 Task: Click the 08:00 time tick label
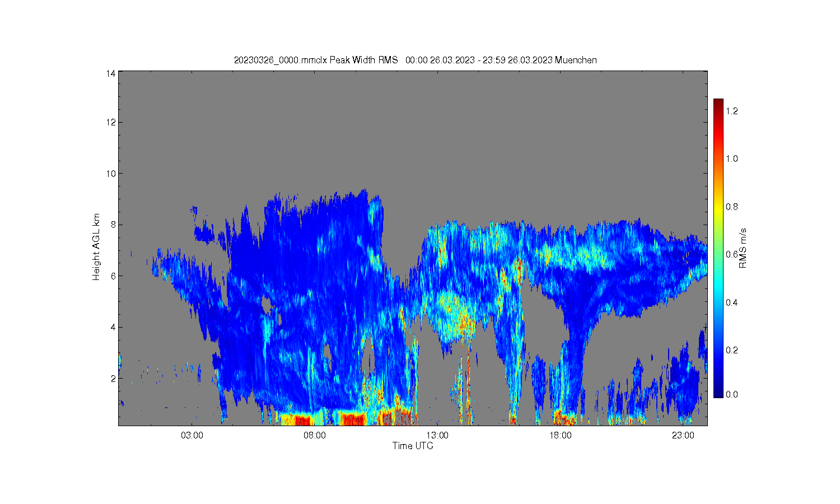click(315, 435)
